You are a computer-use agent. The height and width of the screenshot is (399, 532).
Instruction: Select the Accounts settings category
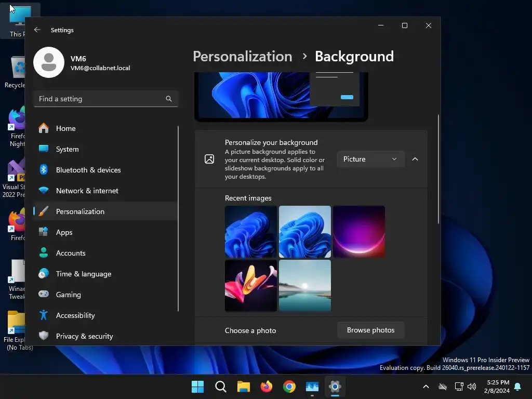(x=105, y=253)
